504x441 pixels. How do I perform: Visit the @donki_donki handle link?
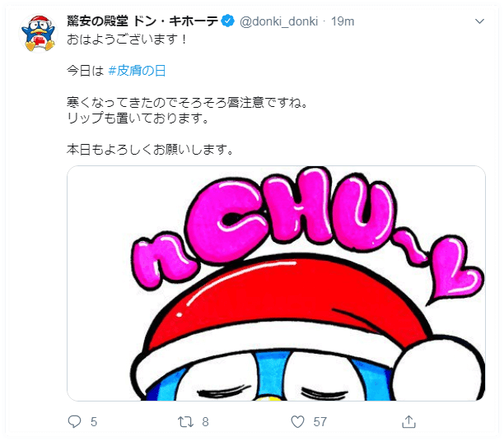pyautogui.click(x=278, y=21)
